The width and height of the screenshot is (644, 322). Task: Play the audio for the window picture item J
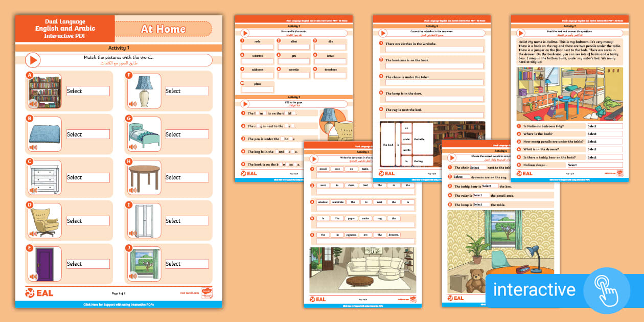pos(132,275)
